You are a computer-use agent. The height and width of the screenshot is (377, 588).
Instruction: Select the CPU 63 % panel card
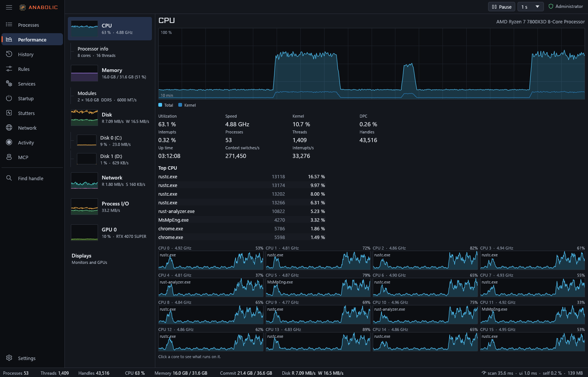(110, 29)
